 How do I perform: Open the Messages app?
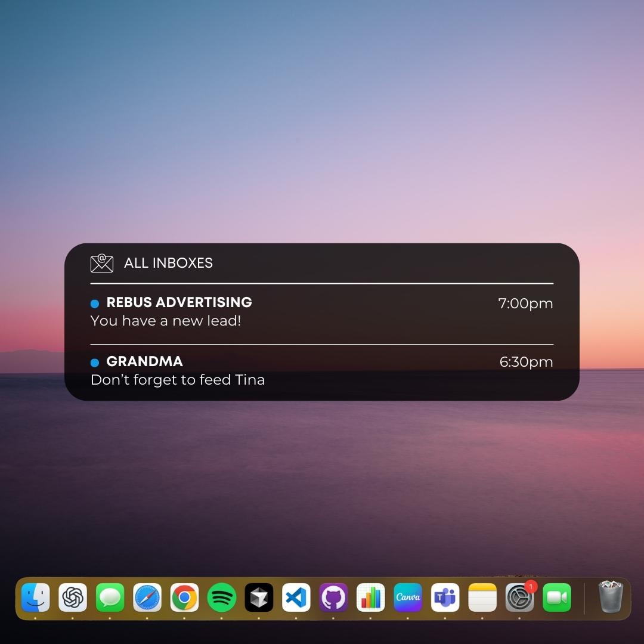tap(110, 597)
